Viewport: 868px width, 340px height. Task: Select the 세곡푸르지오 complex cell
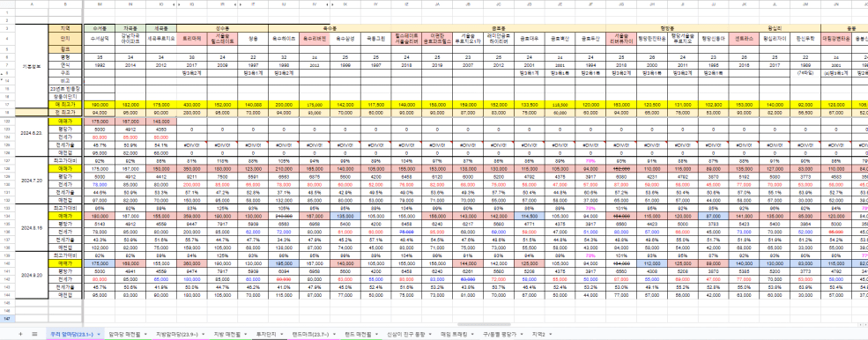click(x=161, y=39)
